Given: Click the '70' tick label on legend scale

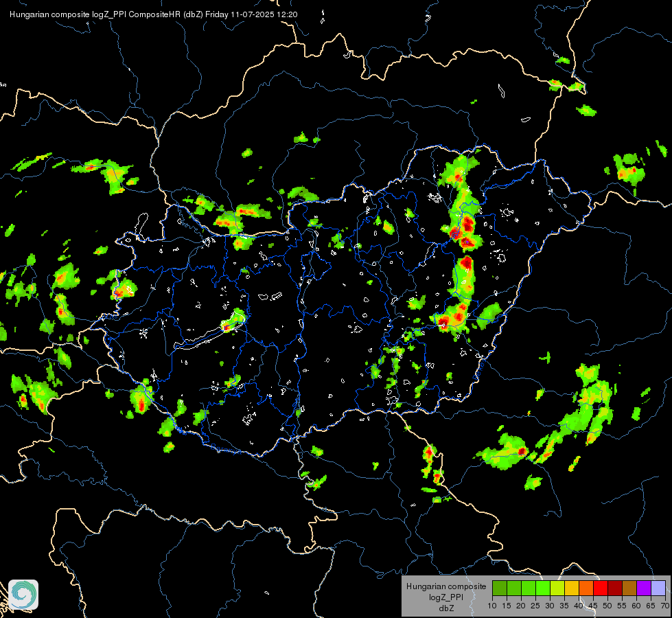Looking at the screenshot, I should [666, 606].
